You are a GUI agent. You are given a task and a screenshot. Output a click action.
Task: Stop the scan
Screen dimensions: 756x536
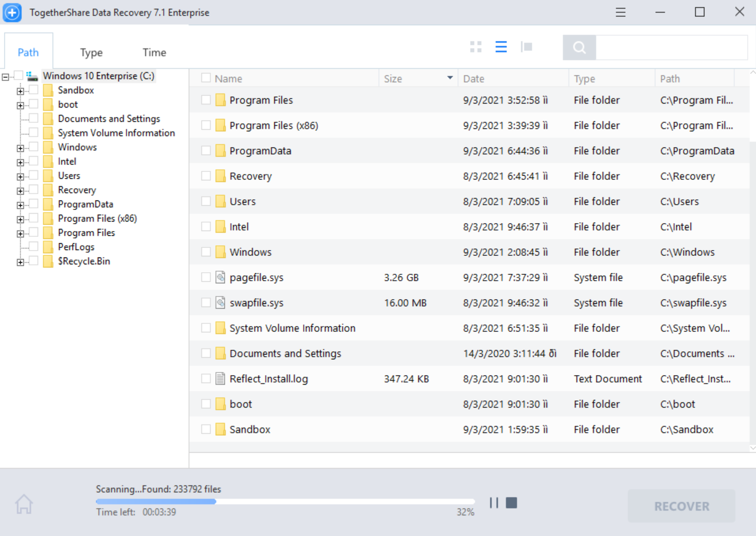pyautogui.click(x=511, y=503)
